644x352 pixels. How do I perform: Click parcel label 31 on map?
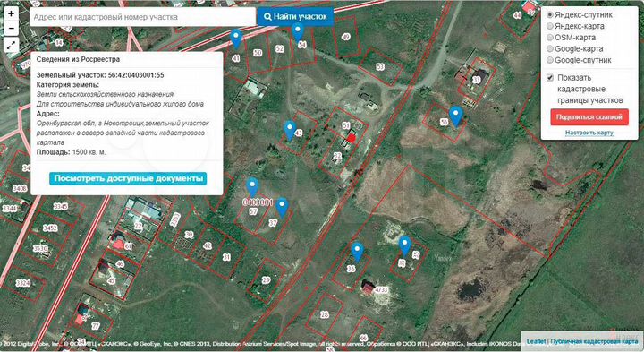226,257
